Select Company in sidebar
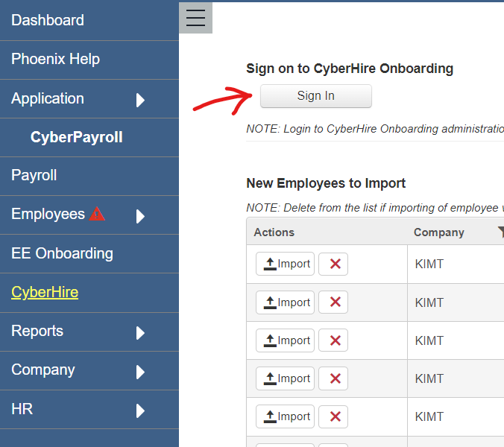Viewport: 504px width, 447px height. click(x=43, y=370)
